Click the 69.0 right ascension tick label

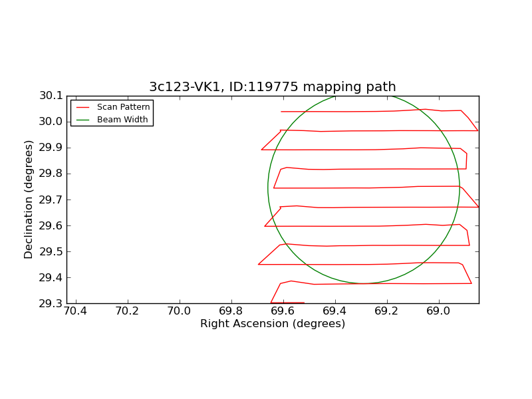[439, 311]
